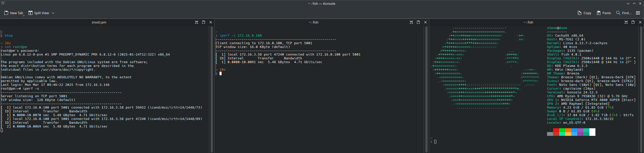Viewport: 644px width, 153px height.
Task: Click the Split View button
Action: [39, 13]
